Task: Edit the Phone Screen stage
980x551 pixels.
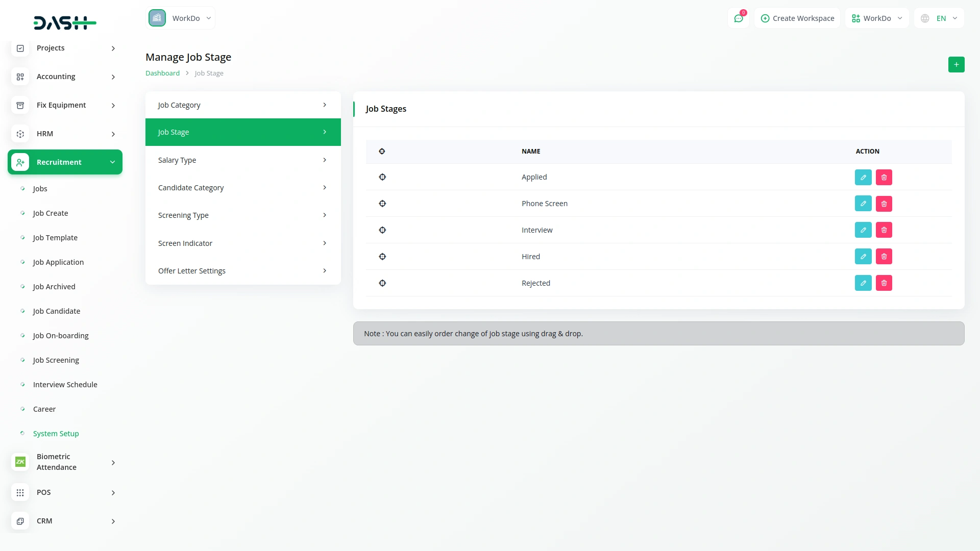Action: (x=863, y=204)
